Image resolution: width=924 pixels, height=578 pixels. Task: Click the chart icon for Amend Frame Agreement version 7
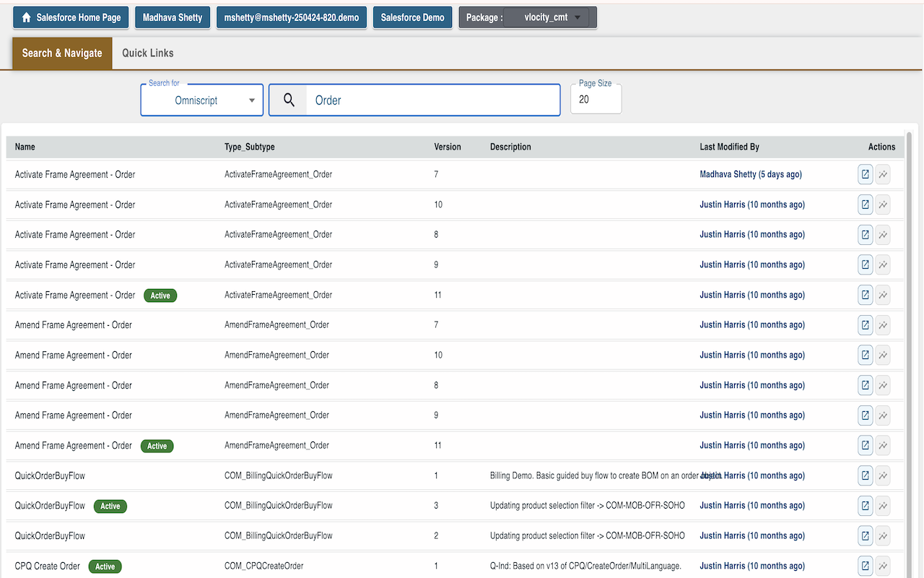[x=883, y=324]
